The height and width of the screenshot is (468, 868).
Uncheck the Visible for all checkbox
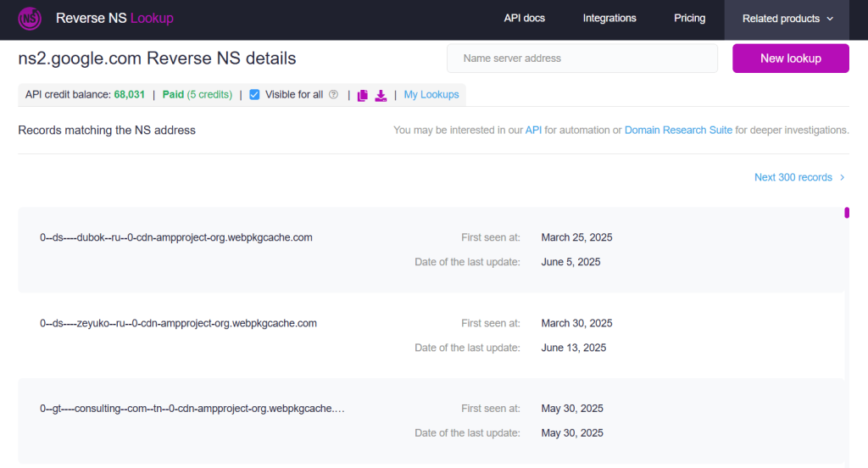(254, 95)
